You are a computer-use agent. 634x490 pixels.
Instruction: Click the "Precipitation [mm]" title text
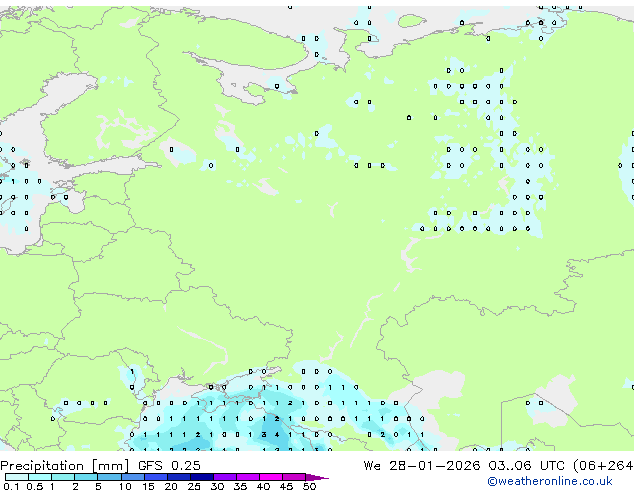(x=65, y=466)
